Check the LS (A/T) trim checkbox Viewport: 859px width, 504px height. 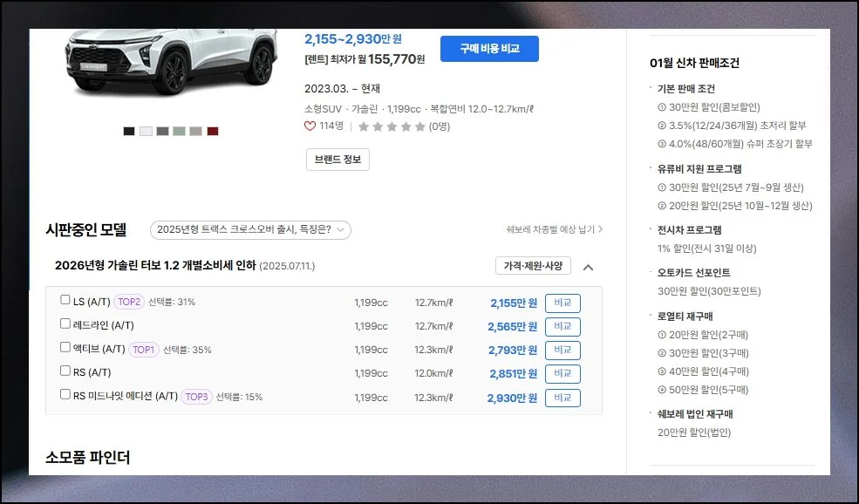(x=65, y=300)
